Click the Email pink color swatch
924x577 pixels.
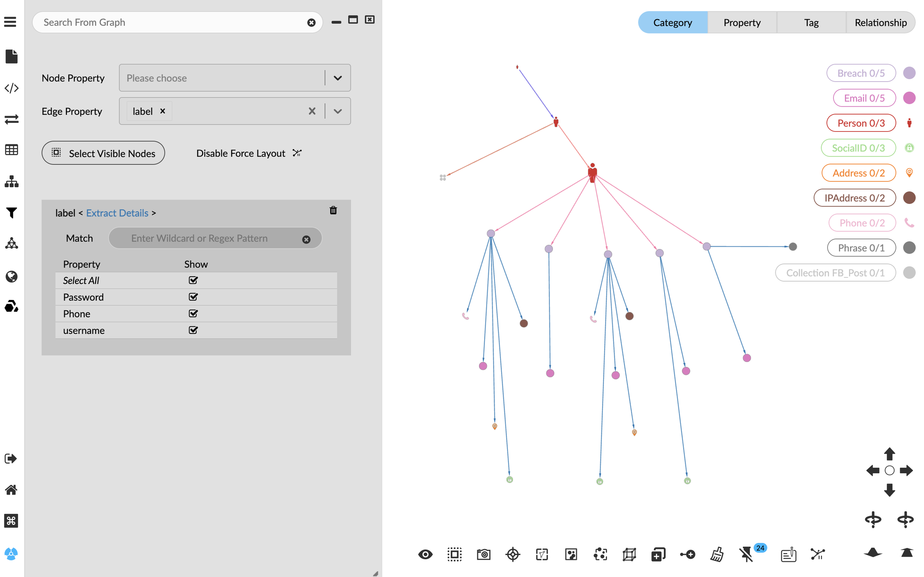909,98
